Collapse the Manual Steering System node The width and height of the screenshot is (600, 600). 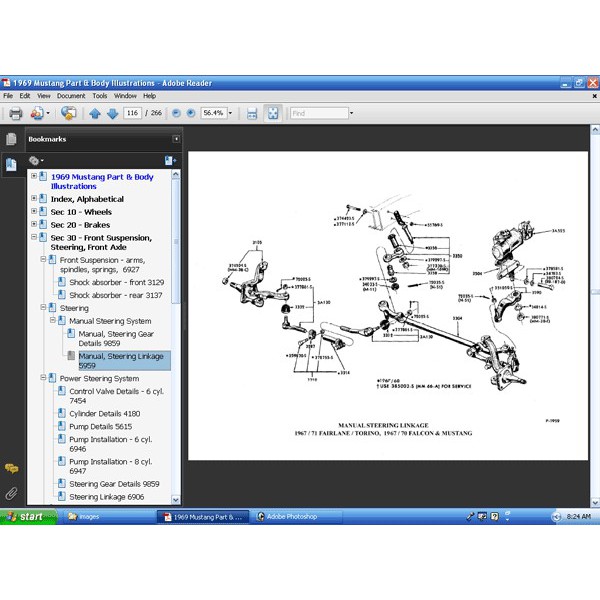(53, 320)
